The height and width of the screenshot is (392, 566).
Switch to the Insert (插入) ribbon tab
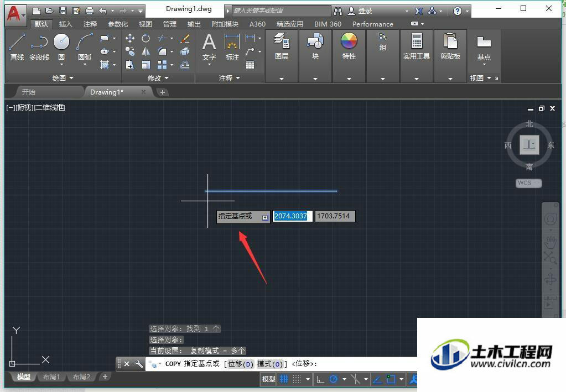(x=65, y=24)
